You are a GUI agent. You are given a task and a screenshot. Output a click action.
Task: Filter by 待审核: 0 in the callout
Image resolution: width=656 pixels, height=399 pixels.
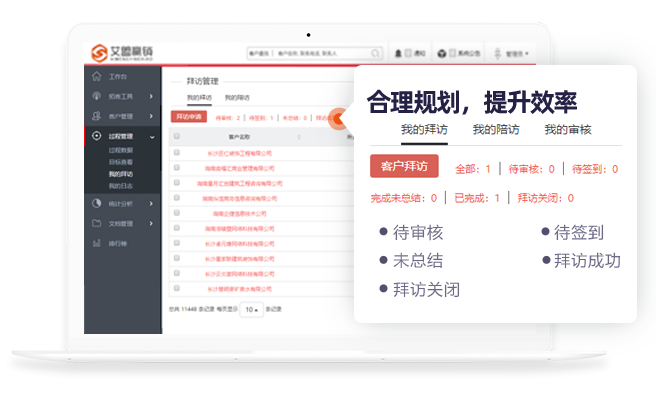click(x=532, y=169)
